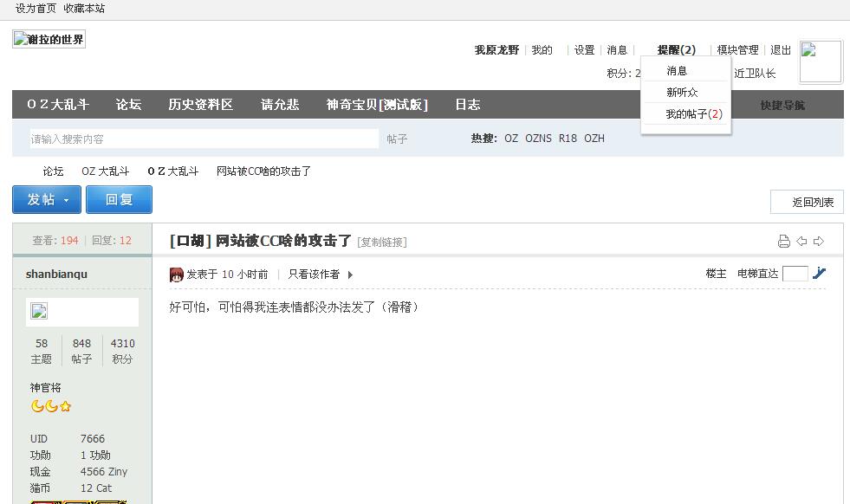Click the 发表于 10 小时前 timestamp
The height and width of the screenshot is (504, 850).
pos(227,275)
